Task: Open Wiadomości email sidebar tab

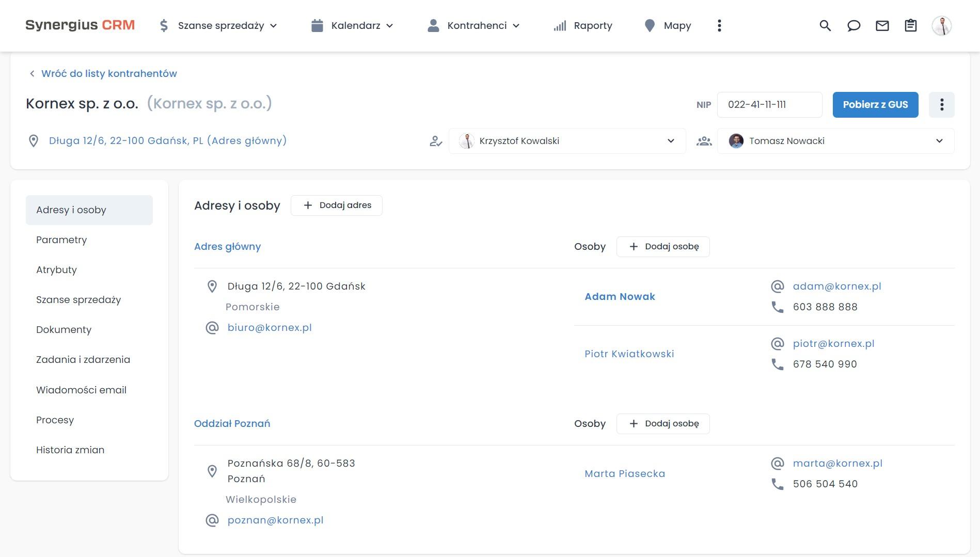Action: point(89,390)
